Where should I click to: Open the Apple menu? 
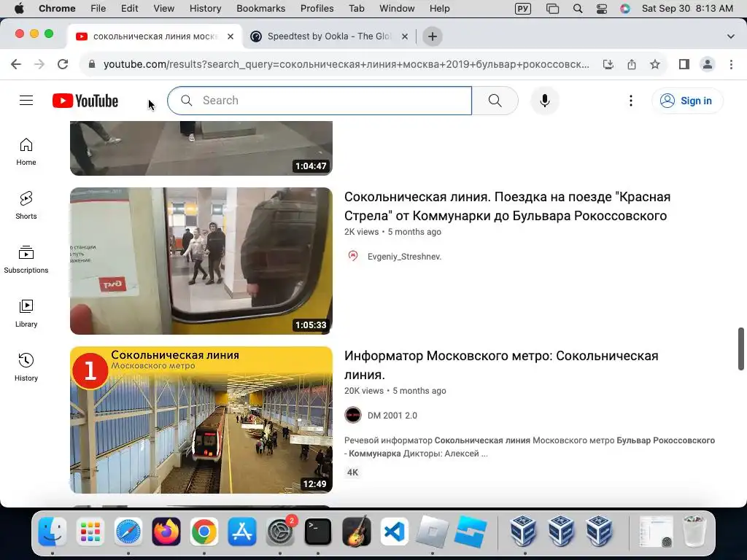(x=19, y=9)
